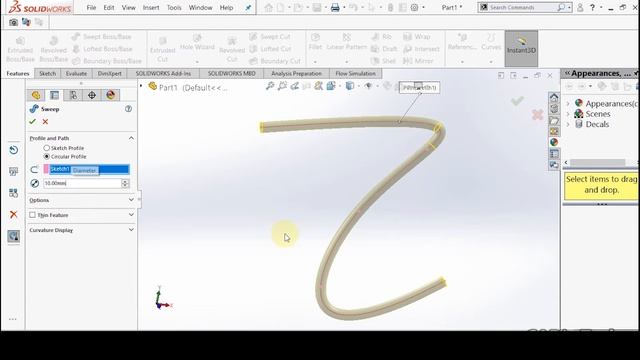Select the Sketch Profile radio button
Viewport: 640px width, 360px height.
[47, 148]
